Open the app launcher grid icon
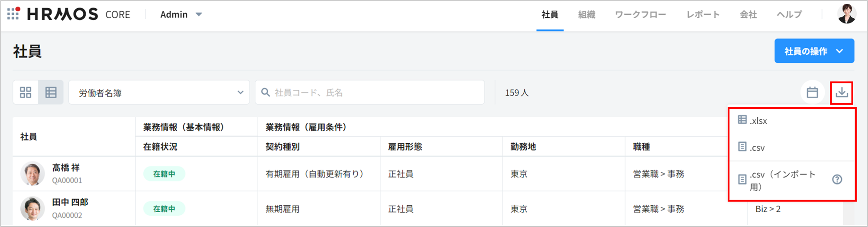The height and width of the screenshot is (227, 868). (x=13, y=14)
